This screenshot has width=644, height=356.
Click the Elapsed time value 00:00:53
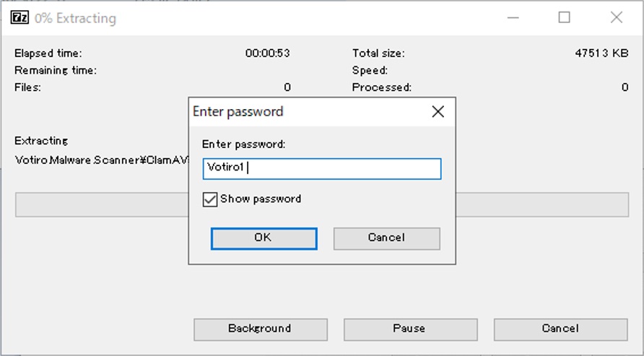[x=267, y=53]
